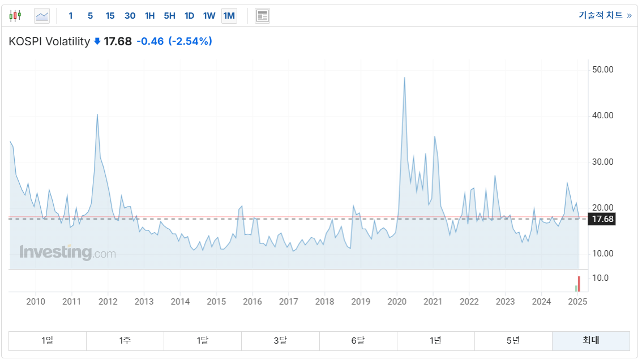Click the red volume bar near 2025
The width and height of the screenshot is (642, 364).
click(x=579, y=284)
